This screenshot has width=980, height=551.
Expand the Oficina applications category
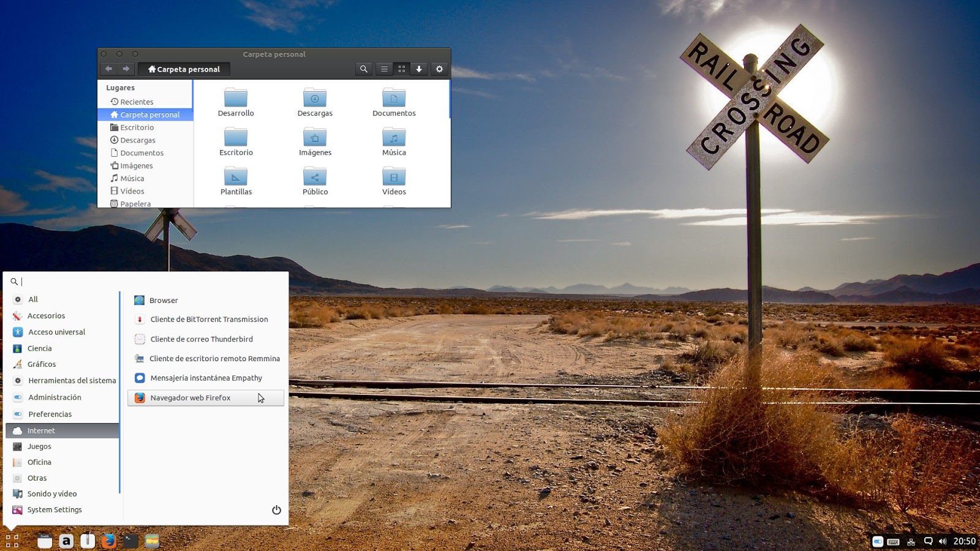coord(39,462)
